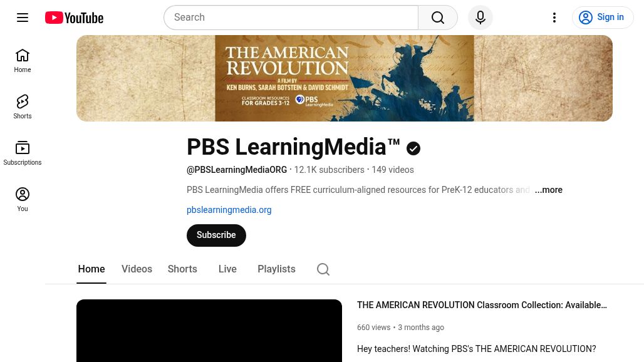The width and height of the screenshot is (644, 362).
Task: View Subscriptions from the sidebar
Action: pos(23,153)
